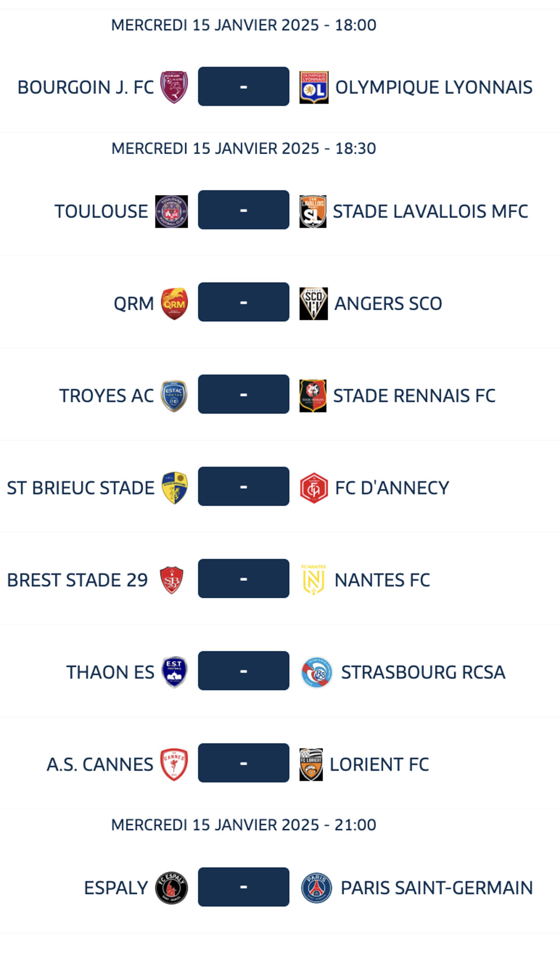
Task: Click the Paris Saint-Germain logo
Action: click(x=316, y=888)
